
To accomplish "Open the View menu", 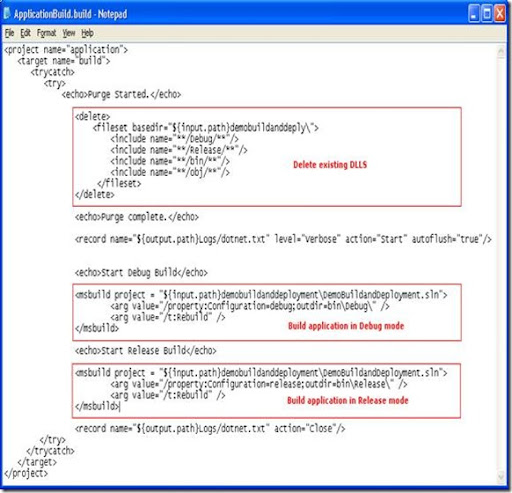I will tap(69, 33).
